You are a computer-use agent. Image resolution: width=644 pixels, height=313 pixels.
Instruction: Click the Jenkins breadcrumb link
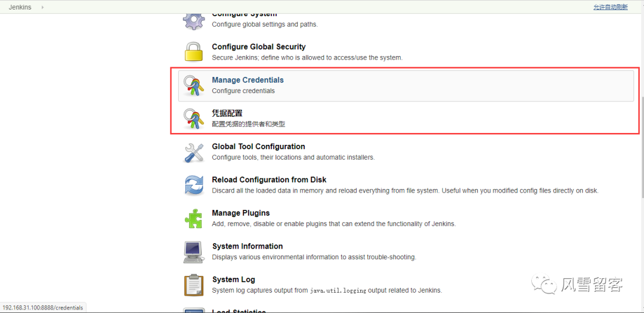(20, 7)
